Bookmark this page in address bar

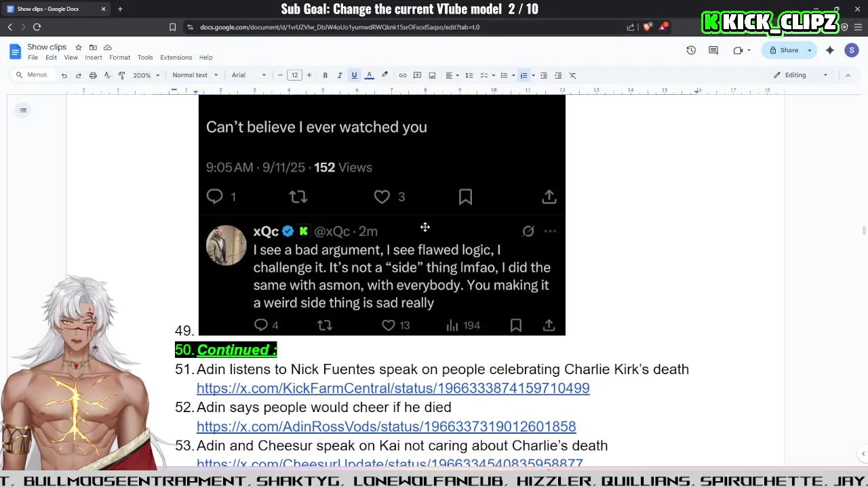[172, 27]
